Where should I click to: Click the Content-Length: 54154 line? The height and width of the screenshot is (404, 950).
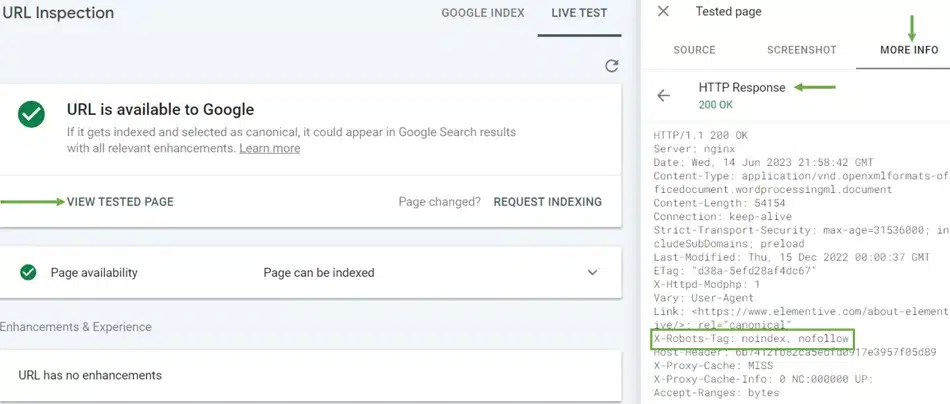tap(719, 203)
